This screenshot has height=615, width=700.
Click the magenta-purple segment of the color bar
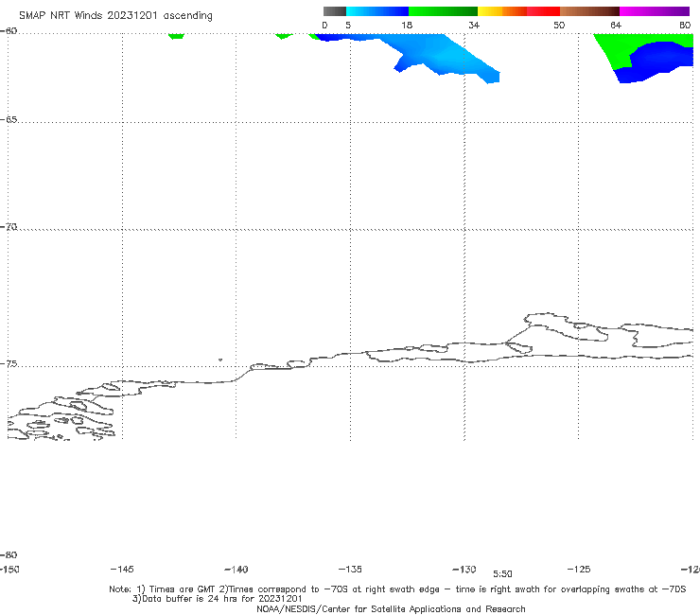tap(655, 11)
